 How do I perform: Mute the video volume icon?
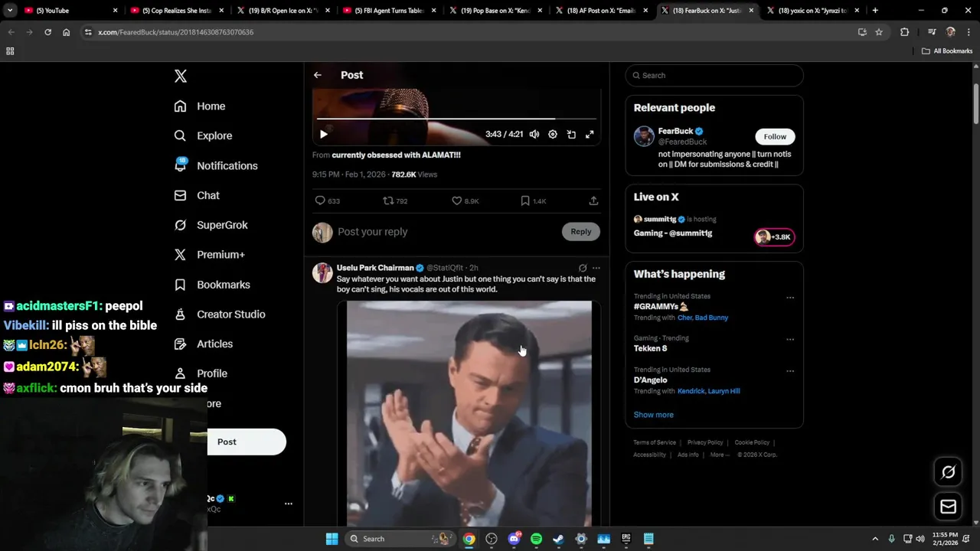[x=534, y=134]
